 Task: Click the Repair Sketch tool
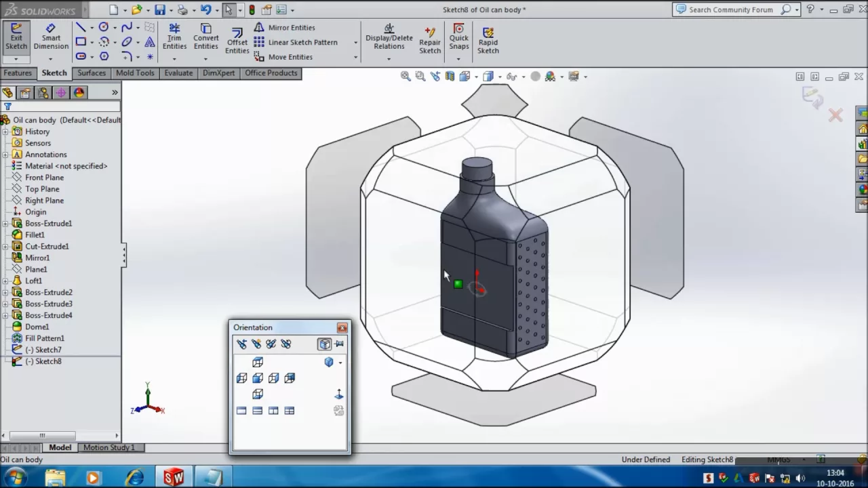pos(430,40)
